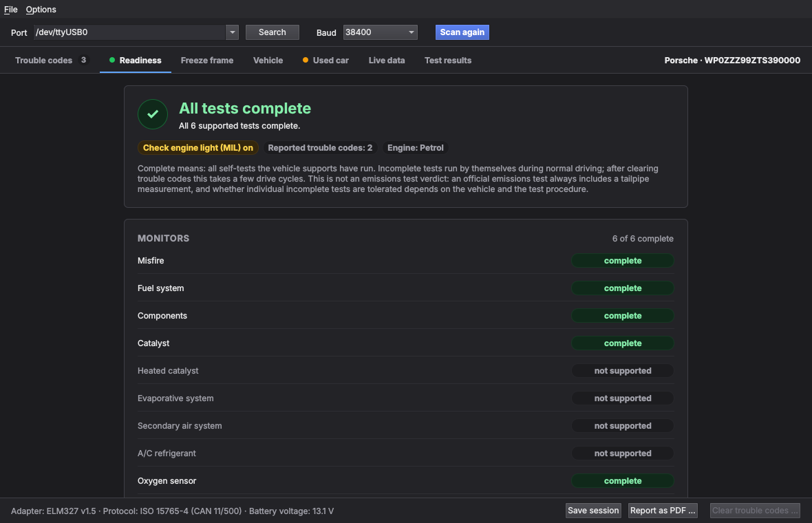Switch to the Live data tab
The image size is (812, 523).
click(x=387, y=60)
